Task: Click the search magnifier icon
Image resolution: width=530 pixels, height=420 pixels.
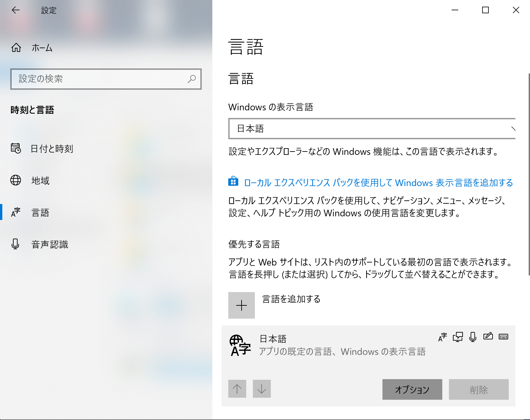Action: tap(192, 79)
